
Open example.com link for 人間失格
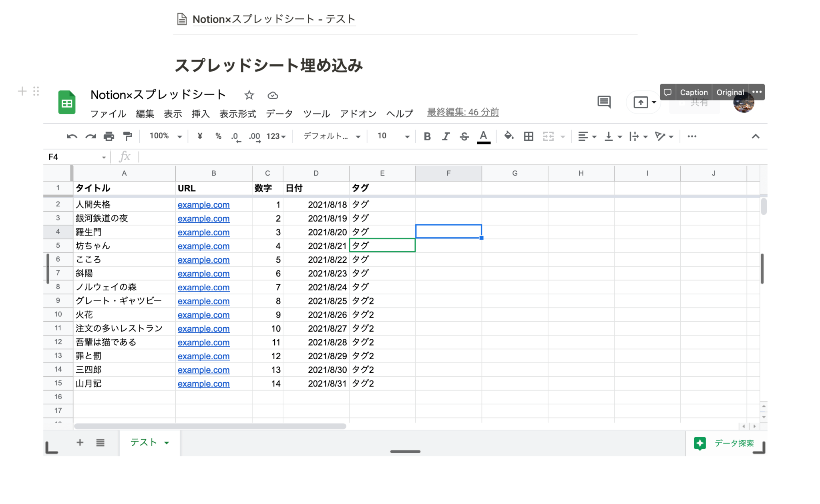click(x=203, y=204)
